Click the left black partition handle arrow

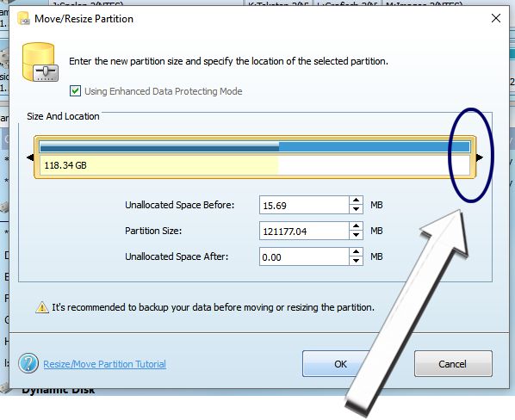[30, 157]
